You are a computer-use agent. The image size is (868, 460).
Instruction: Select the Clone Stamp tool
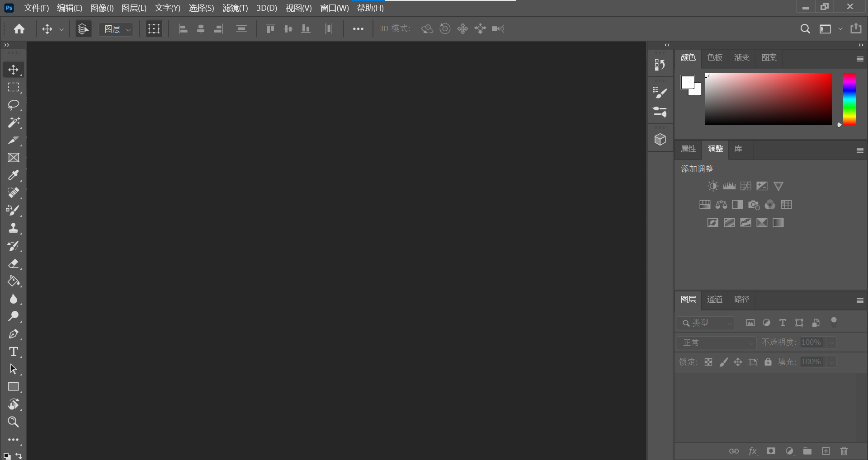14,228
